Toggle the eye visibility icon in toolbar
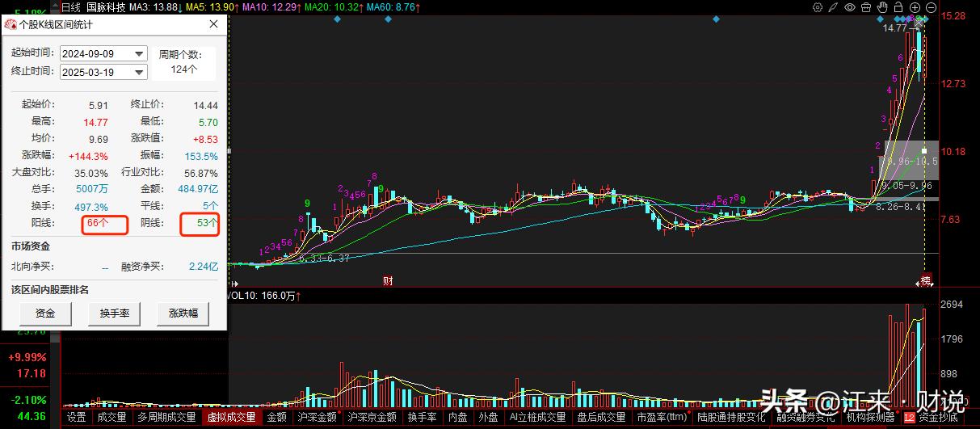This screenshot has height=429, width=980. [850, 7]
